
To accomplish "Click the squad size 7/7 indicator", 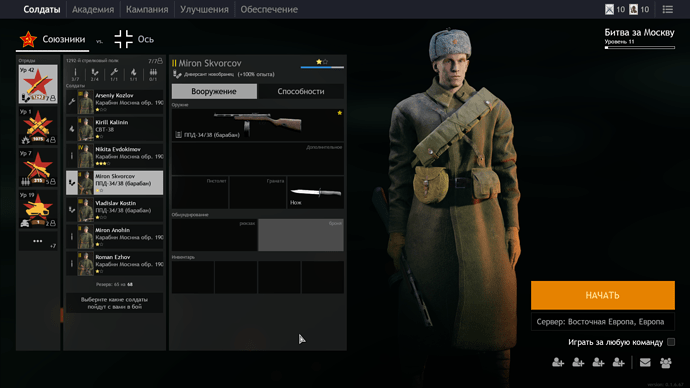I will tap(155, 61).
